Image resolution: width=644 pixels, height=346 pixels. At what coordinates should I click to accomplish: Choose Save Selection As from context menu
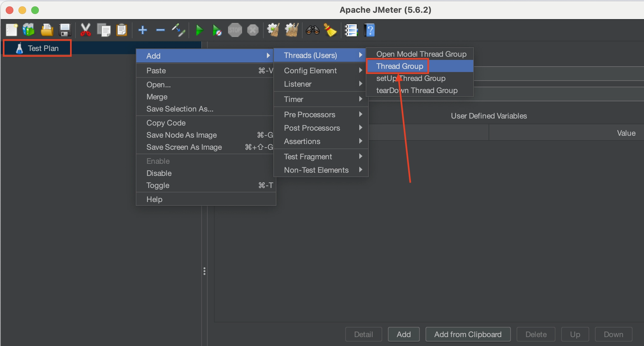pos(180,109)
